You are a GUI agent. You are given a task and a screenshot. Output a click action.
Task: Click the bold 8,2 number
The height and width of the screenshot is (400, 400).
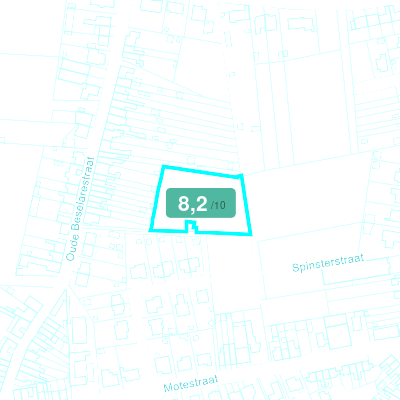click(x=193, y=204)
